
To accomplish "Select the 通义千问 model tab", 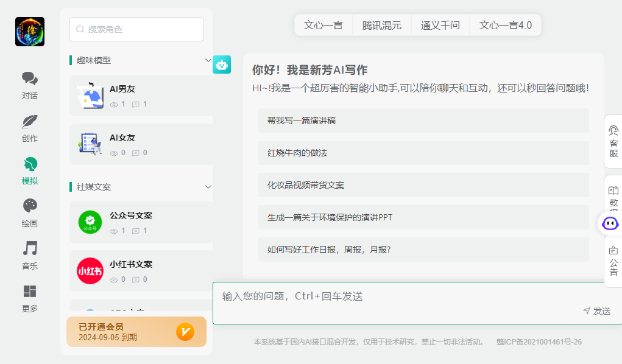I will pyautogui.click(x=440, y=26).
